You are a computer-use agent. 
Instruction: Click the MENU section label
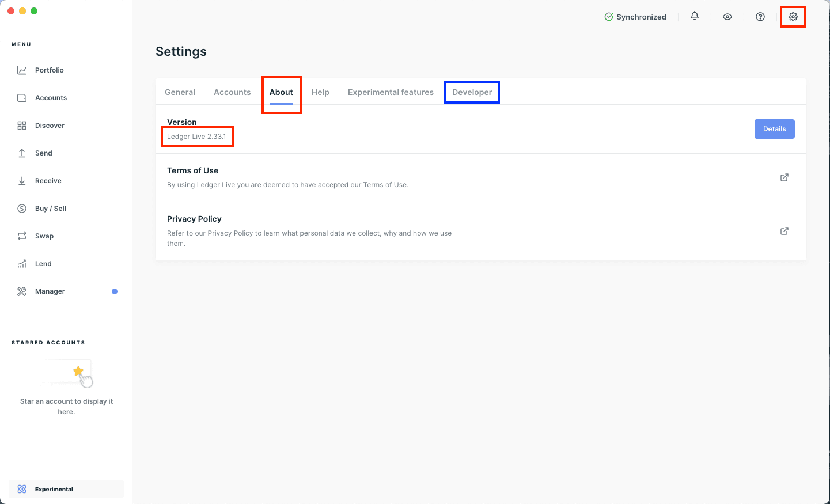pyautogui.click(x=21, y=44)
